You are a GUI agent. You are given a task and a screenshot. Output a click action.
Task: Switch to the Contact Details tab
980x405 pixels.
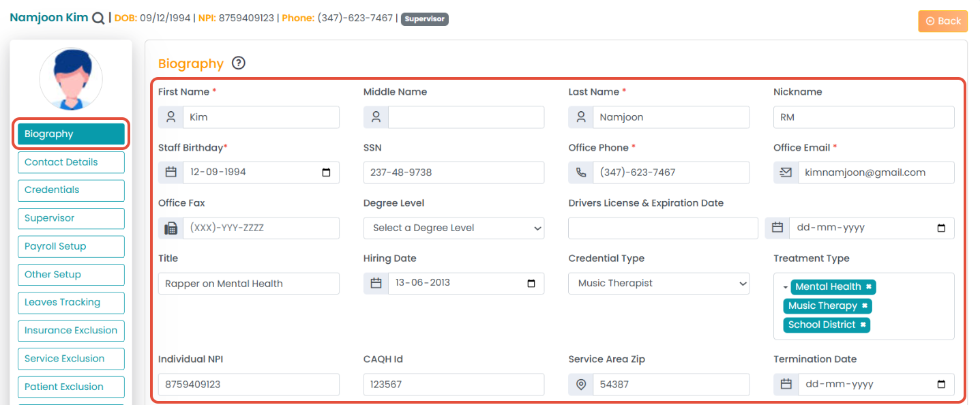(x=71, y=162)
